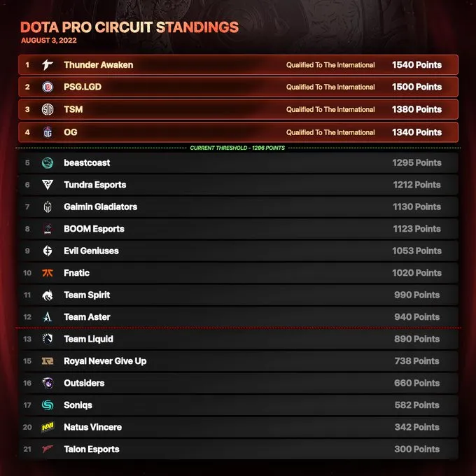Click the Royal Never Give Up name
The width and height of the screenshot is (476, 476).
pos(105,361)
